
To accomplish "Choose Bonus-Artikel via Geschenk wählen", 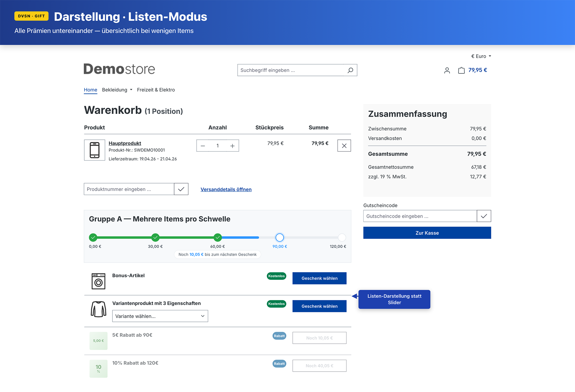I will [x=319, y=278].
